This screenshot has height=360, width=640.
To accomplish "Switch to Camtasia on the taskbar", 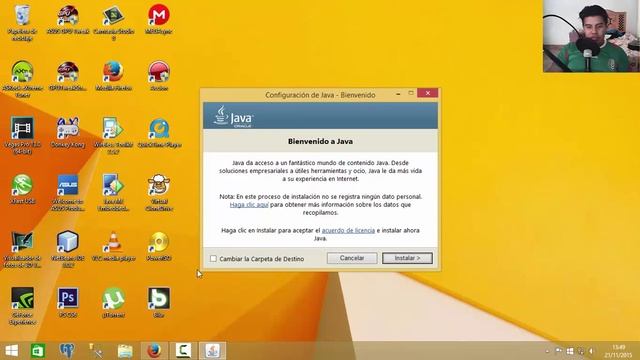I will click(x=183, y=351).
